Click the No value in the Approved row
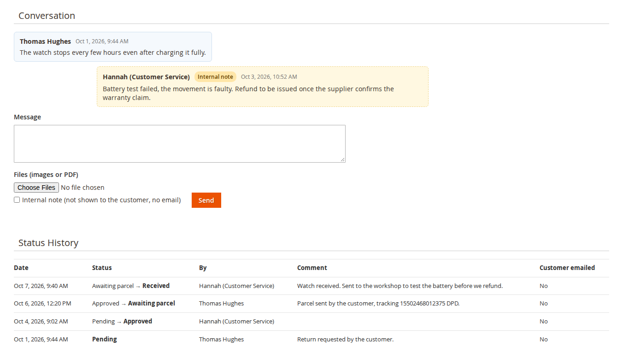This screenshot has height=364, width=623. 544,322
